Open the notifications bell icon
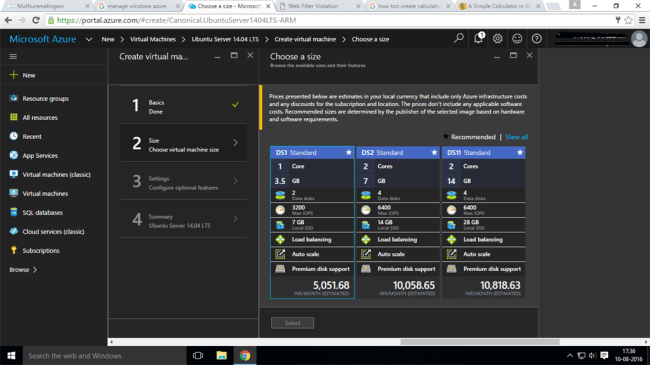Image resolution: width=650 pixels, height=365 pixels. pos(478,38)
